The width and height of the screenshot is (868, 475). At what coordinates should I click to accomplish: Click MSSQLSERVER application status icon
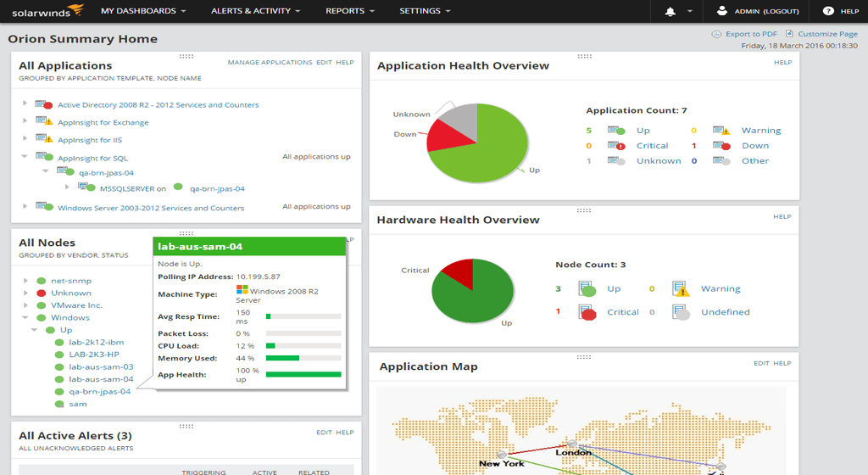pyautogui.click(x=86, y=187)
